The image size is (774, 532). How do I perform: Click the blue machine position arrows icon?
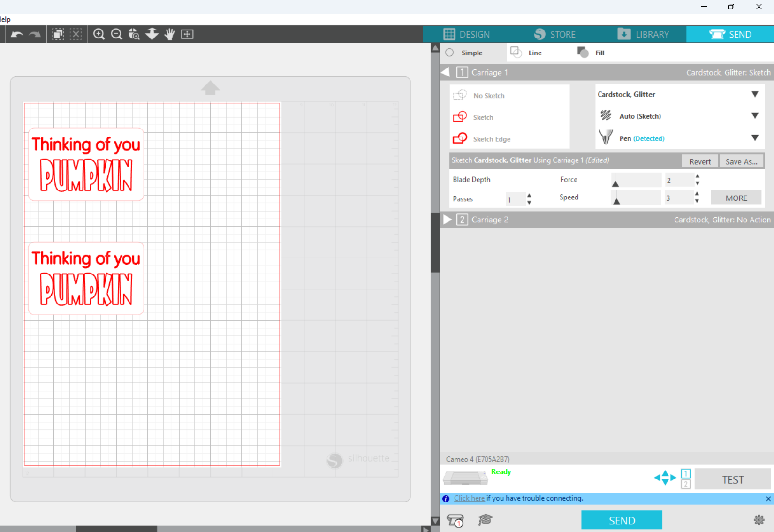665,478
